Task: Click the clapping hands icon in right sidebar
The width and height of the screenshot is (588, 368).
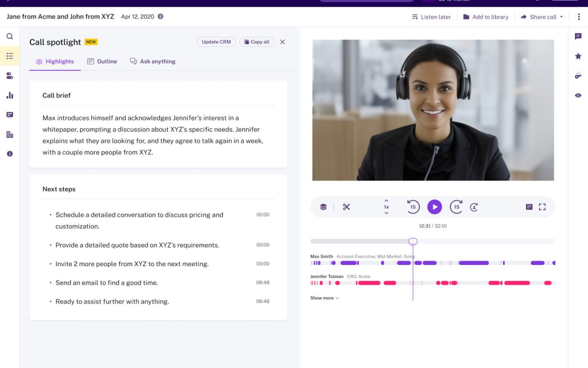Action: [578, 76]
